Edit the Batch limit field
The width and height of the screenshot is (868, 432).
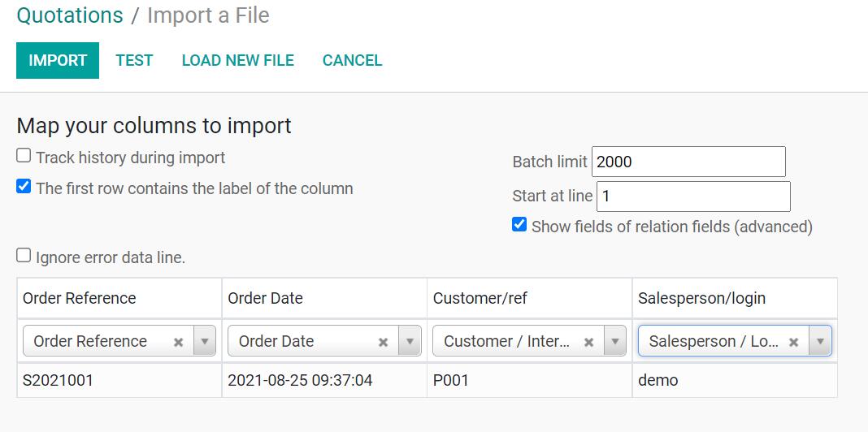[x=688, y=162]
